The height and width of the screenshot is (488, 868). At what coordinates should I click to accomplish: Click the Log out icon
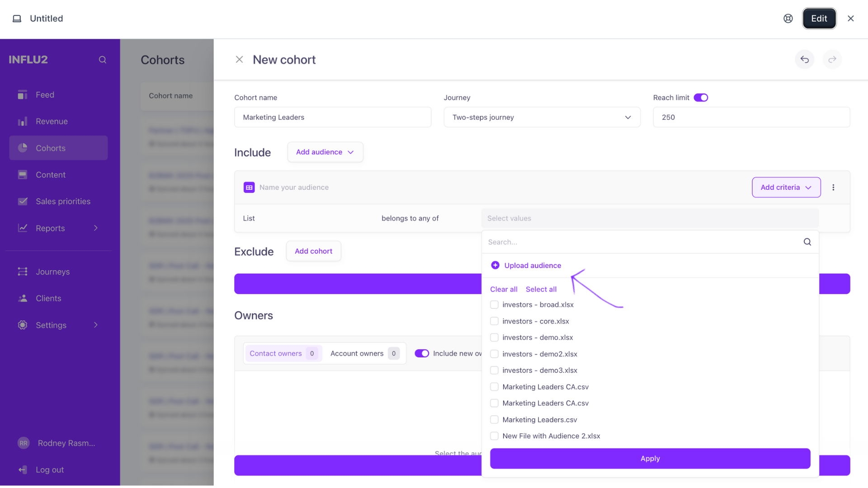(x=23, y=469)
